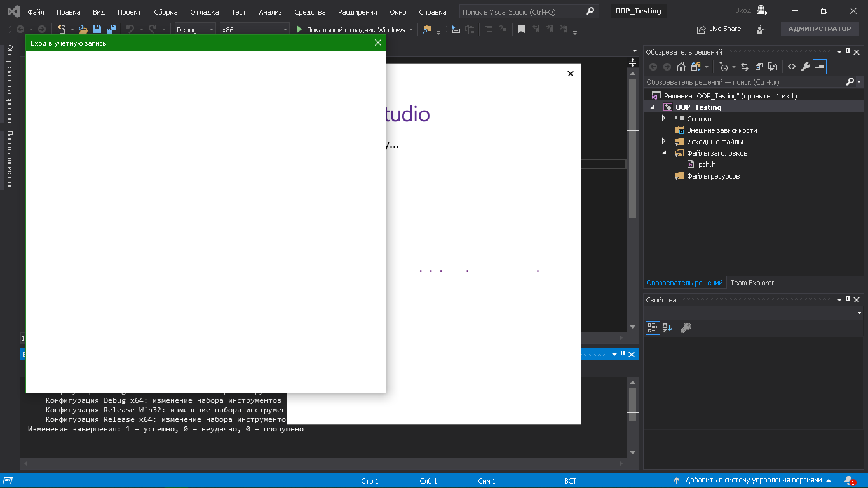
Task: Open the Файл menu
Action: pos(36,11)
